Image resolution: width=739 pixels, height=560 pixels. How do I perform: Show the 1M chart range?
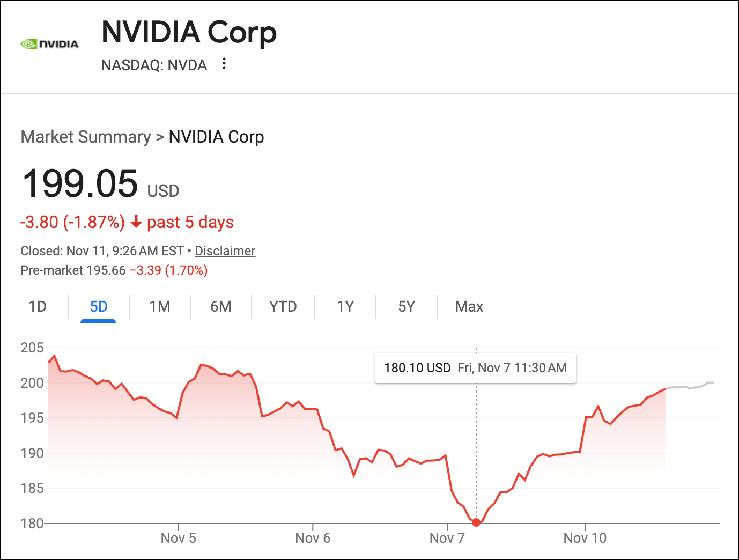click(x=160, y=306)
